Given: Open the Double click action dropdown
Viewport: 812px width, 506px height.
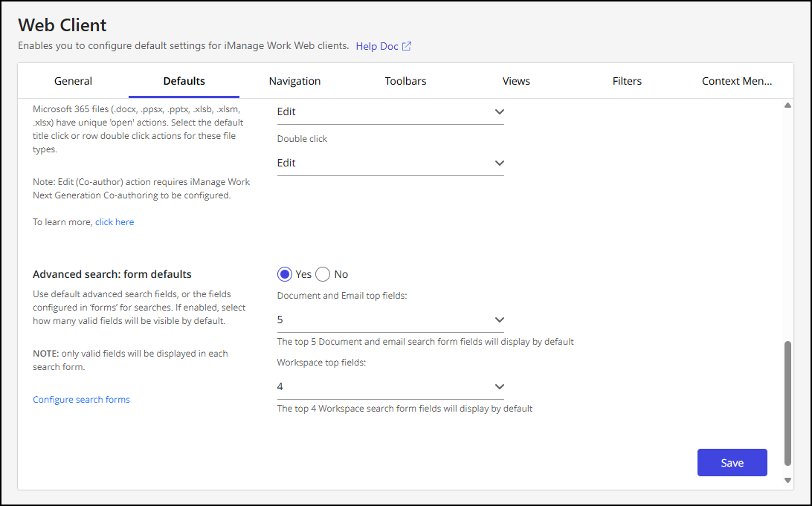Looking at the screenshot, I should pyautogui.click(x=390, y=163).
